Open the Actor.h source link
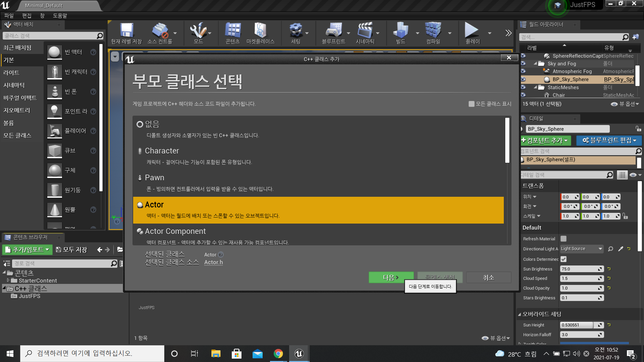Screen dimensions: 644x362 [x=213, y=262]
